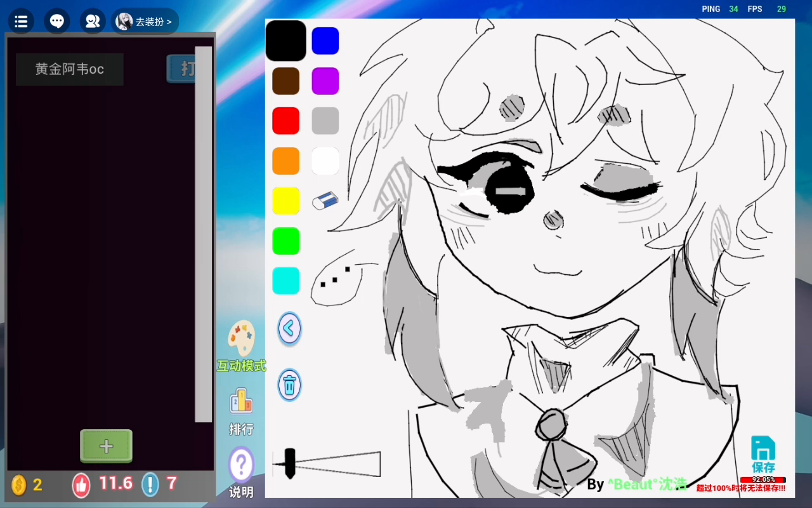Viewport: 812px width, 508px height.
Task: Open the friends icon at top
Action: pos(93,21)
